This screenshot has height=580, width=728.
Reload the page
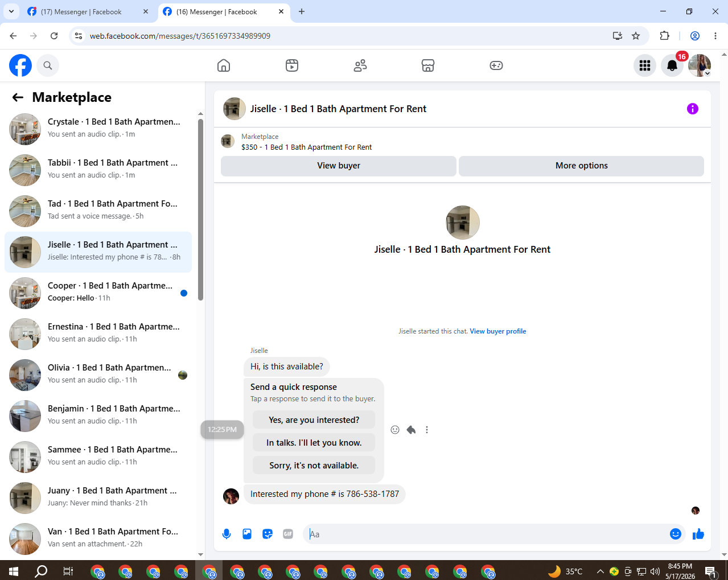coord(54,36)
